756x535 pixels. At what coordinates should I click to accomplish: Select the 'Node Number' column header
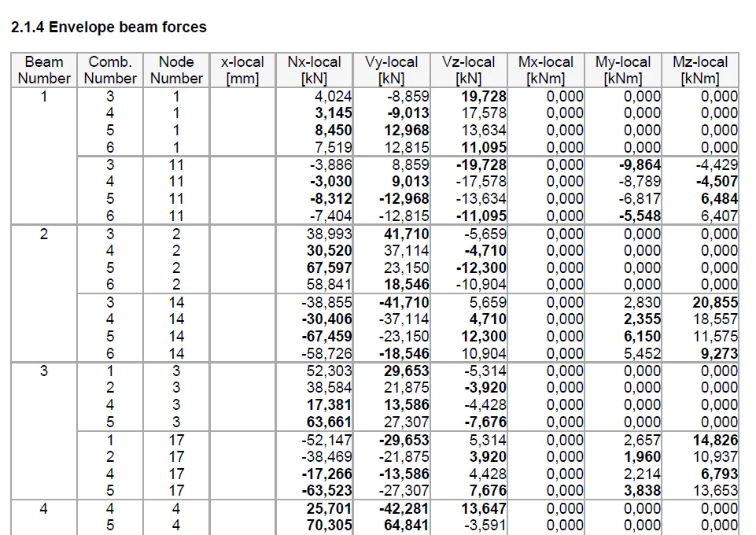click(176, 70)
